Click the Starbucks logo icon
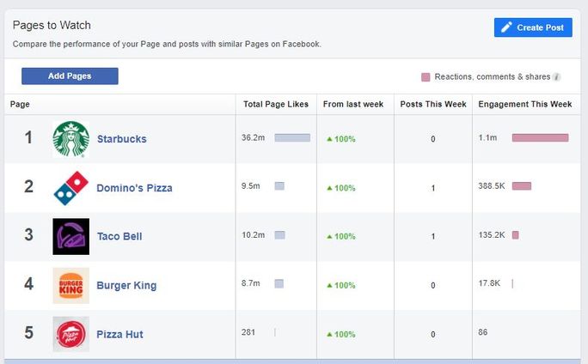 click(70, 139)
